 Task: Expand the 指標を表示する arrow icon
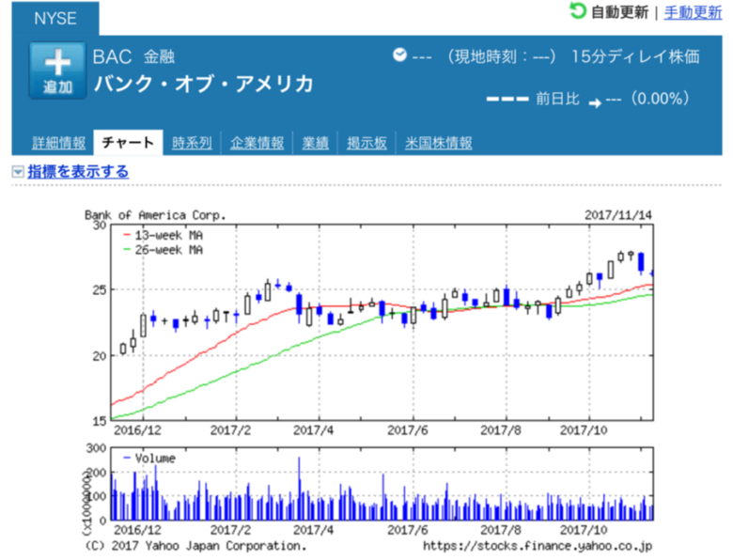point(18,172)
